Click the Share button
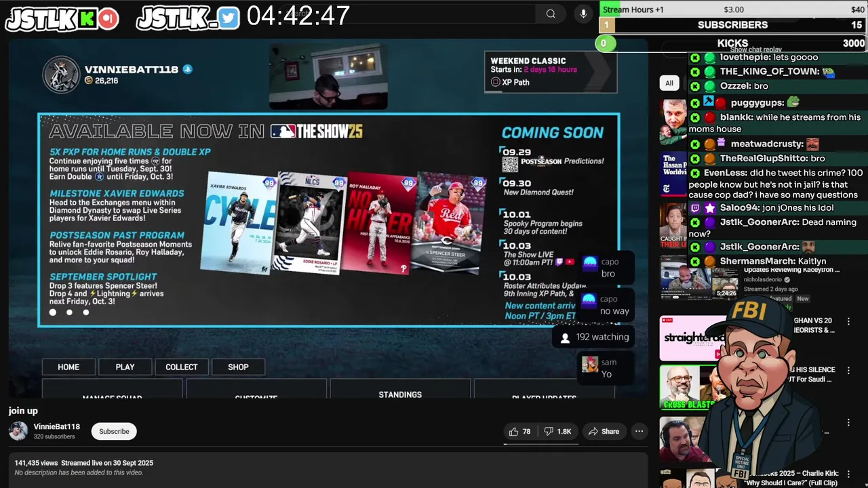This screenshot has height=488, width=868. (x=604, y=431)
